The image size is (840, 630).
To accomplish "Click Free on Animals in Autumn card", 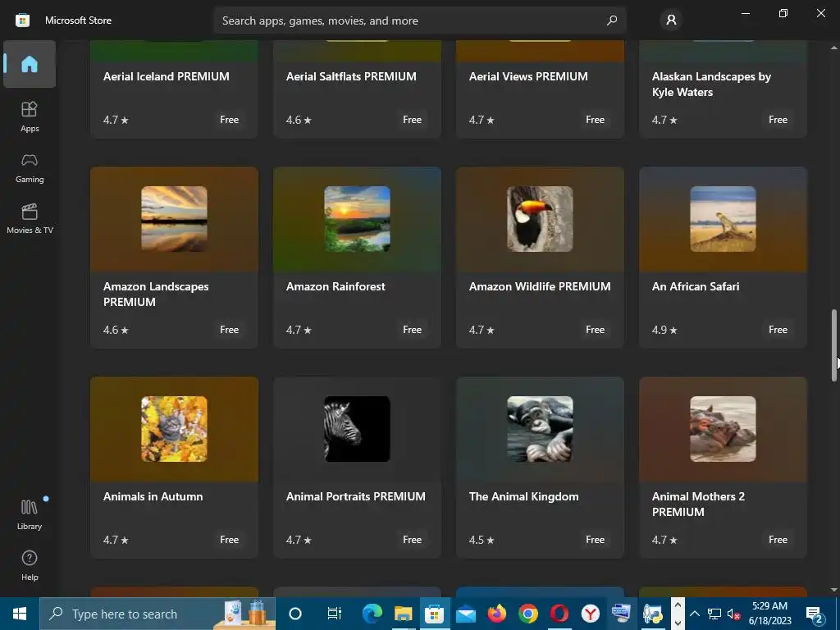I will tap(230, 540).
